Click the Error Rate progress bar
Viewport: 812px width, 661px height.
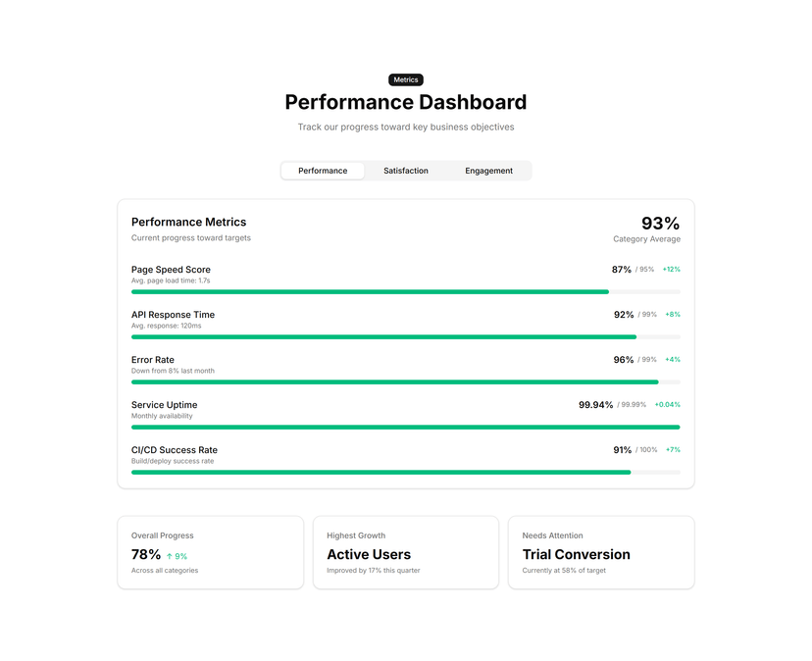(405, 382)
